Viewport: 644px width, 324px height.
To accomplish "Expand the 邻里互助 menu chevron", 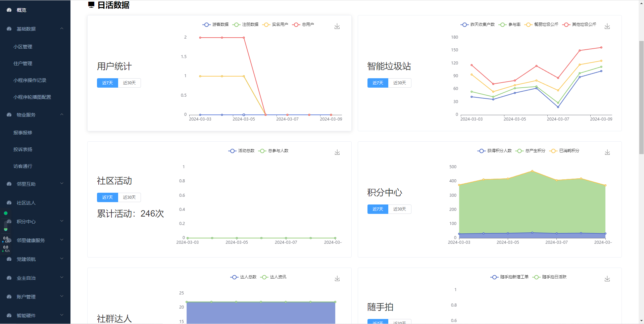I will click(62, 183).
